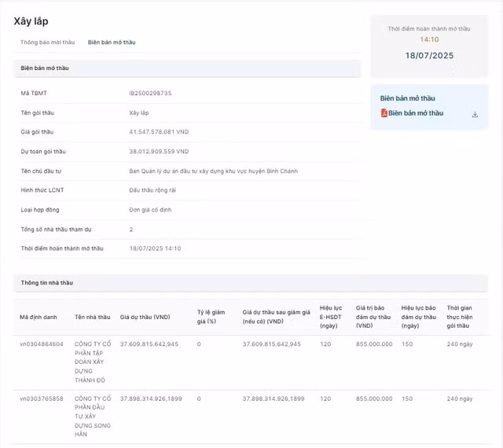Click the red PDF file icon
503x448 pixels.
384,113
